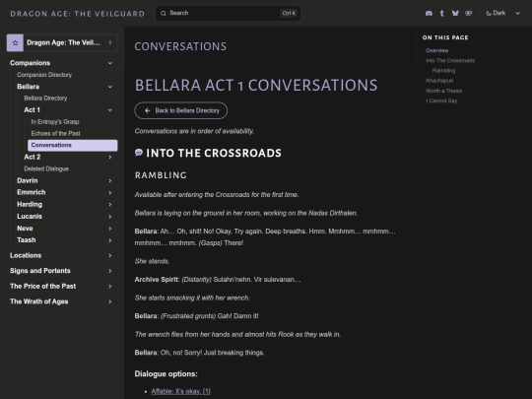
Task: Collapse the Bellara chevron
Action: tap(110, 87)
